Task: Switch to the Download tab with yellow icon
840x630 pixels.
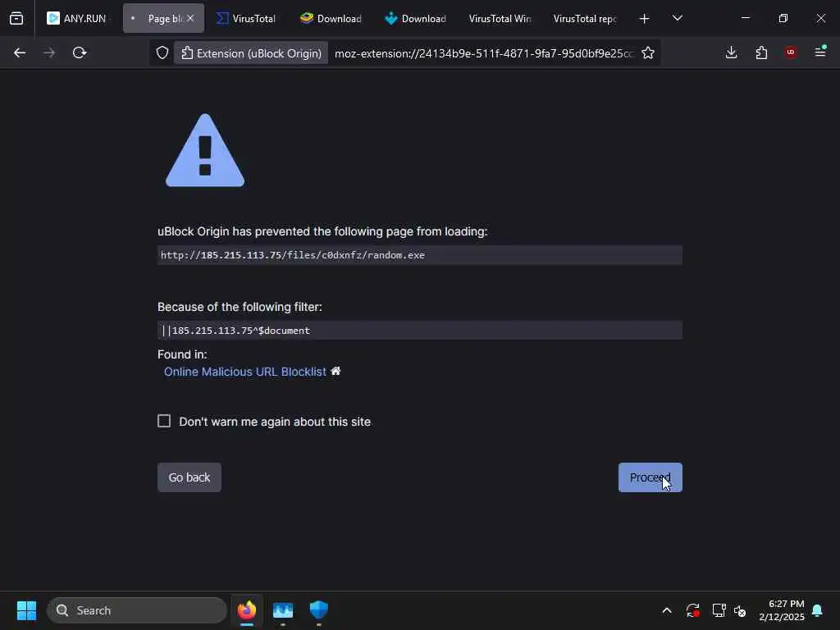Action: pyautogui.click(x=331, y=19)
